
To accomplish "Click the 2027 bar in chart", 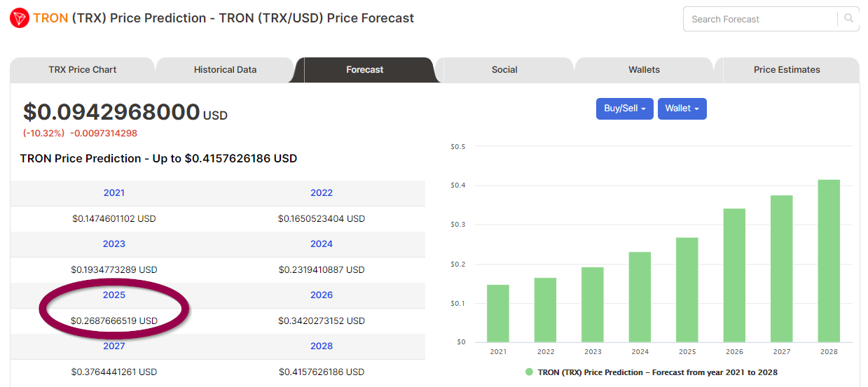I will [782, 269].
